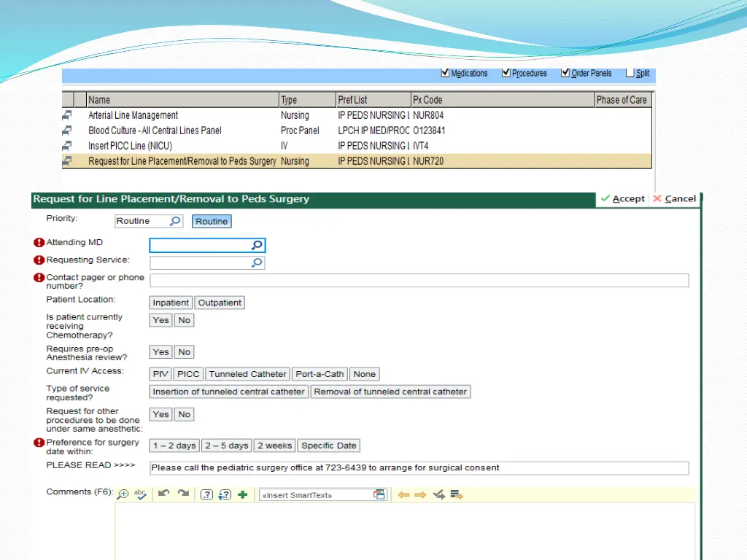Choose No for other procedures under anesthetic
This screenshot has height=560, width=747.
click(185, 415)
